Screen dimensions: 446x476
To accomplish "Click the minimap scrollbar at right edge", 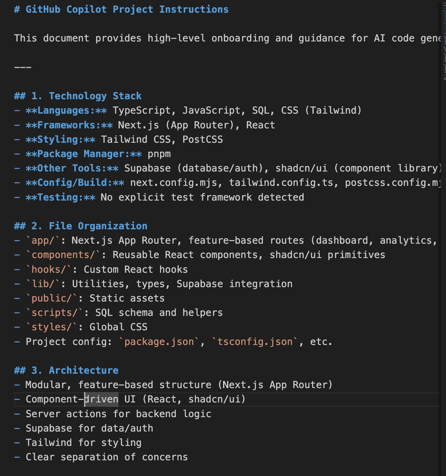I will (x=444, y=40).
